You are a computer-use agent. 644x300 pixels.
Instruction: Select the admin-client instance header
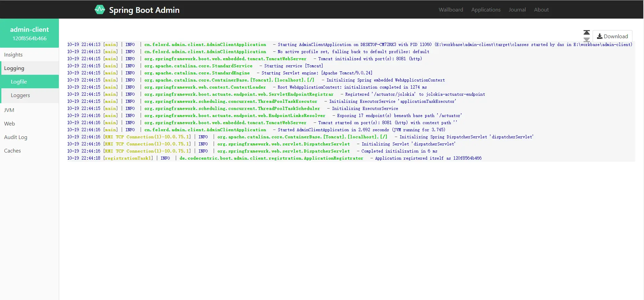click(x=29, y=33)
